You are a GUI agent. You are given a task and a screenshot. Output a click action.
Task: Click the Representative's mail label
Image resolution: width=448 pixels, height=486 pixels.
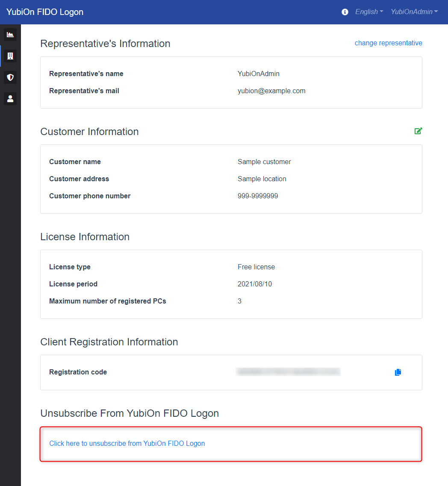(x=84, y=91)
